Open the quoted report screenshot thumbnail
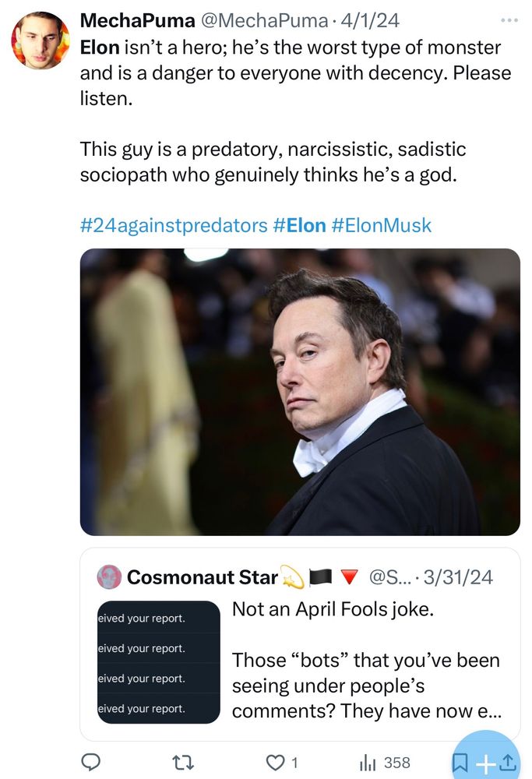532x779 pixels. [158, 663]
